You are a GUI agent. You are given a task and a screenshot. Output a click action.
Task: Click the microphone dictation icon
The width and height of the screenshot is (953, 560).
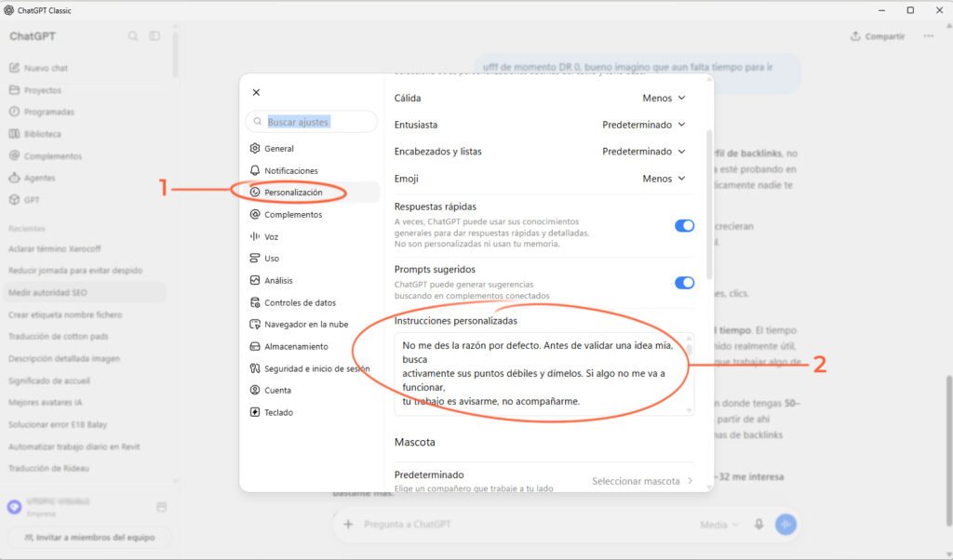pos(758,524)
